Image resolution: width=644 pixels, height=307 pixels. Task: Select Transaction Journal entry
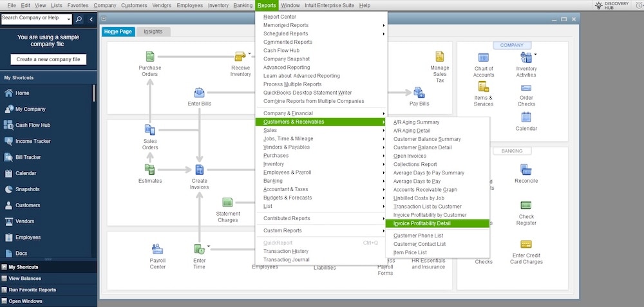(321, 260)
